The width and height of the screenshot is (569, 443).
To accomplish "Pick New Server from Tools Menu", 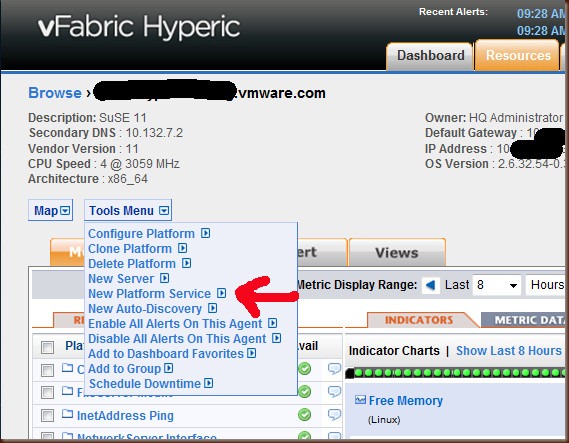I will [121, 278].
